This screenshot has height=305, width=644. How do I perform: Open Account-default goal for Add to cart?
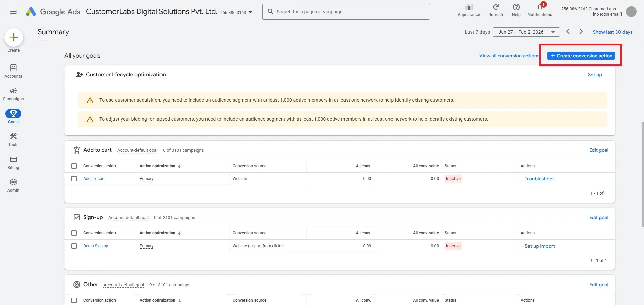[x=137, y=150]
